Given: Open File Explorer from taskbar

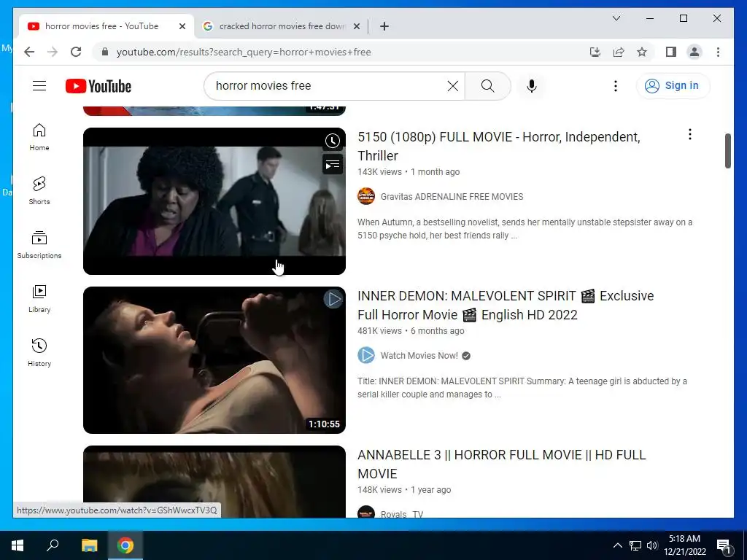Looking at the screenshot, I should 89,545.
